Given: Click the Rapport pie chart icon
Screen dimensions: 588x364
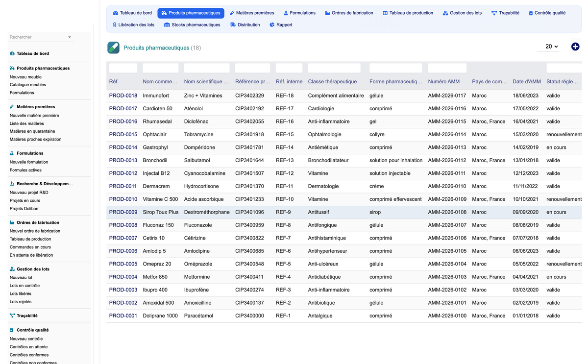Looking at the screenshot, I should (272, 25).
